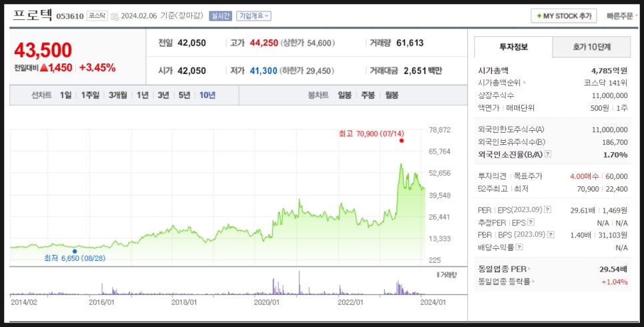Click the 저가 value 41,300

click(x=264, y=71)
